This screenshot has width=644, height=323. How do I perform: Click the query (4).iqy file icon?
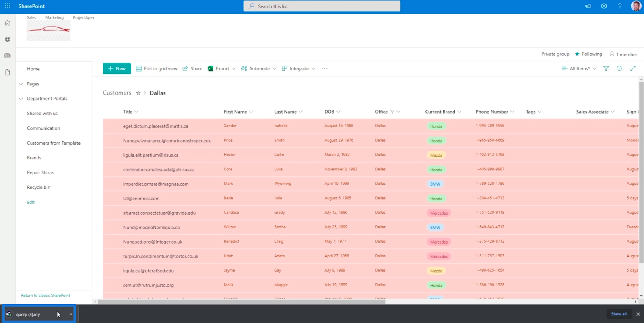[9, 314]
